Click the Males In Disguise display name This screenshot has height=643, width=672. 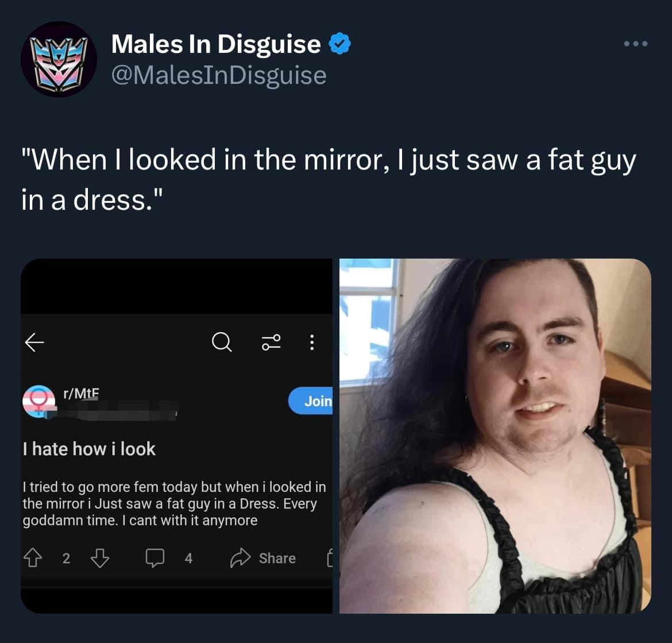(216, 44)
